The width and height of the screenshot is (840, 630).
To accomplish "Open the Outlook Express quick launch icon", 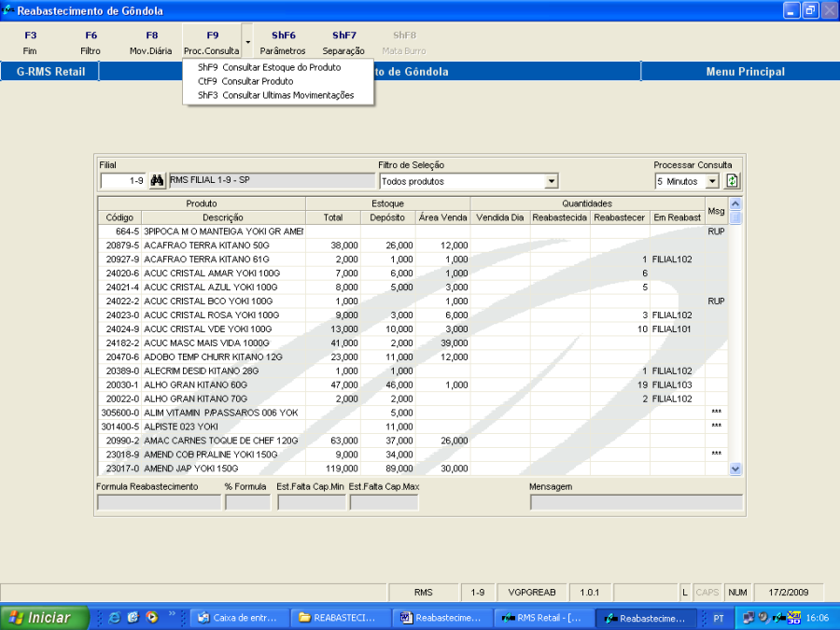I will click(133, 618).
